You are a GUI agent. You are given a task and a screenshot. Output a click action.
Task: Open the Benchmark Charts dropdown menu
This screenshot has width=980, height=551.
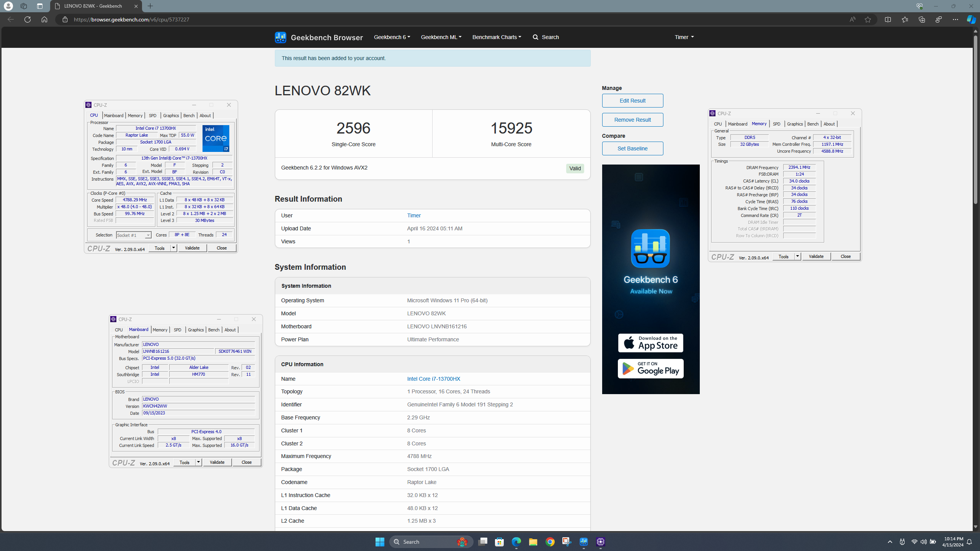pos(497,37)
